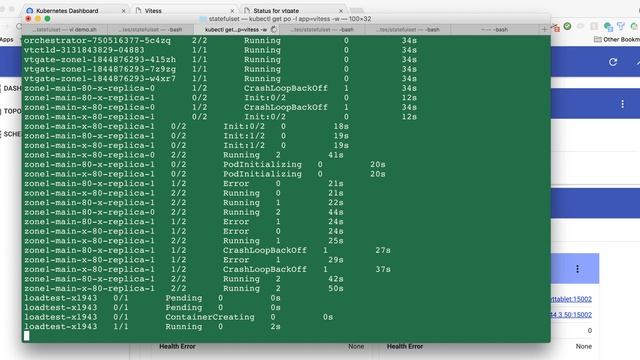This screenshot has height=360, width=640.
Task: Open the ttablet:15002 link
Action: point(571,299)
